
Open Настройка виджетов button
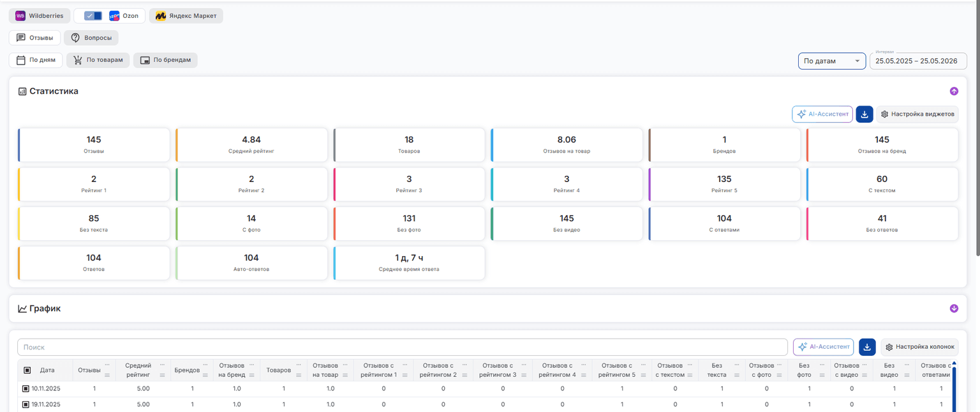[x=917, y=114]
